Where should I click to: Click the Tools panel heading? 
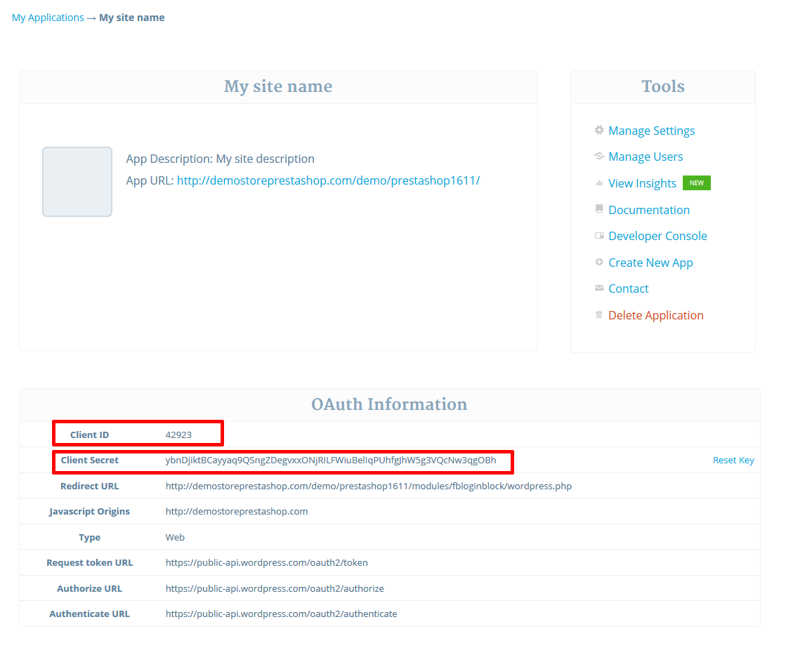tap(663, 86)
